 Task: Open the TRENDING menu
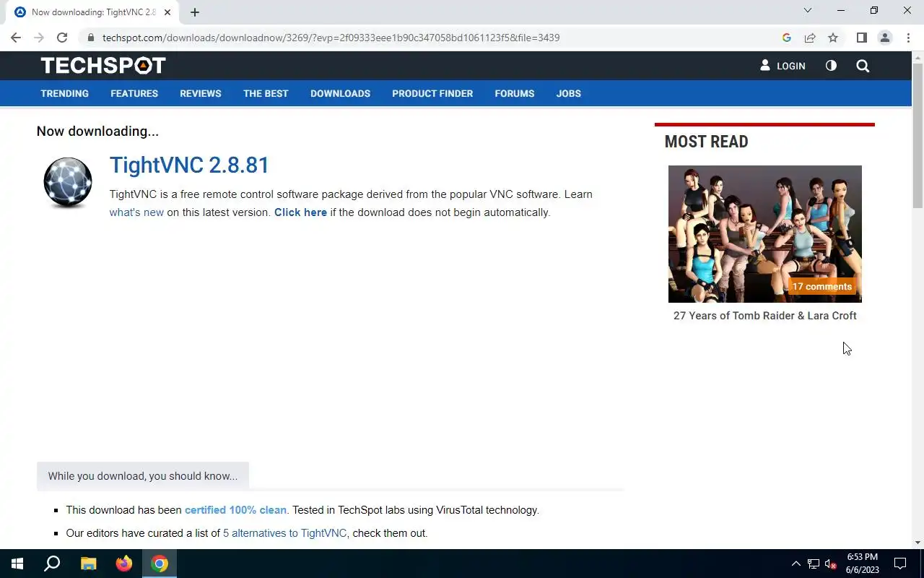pyautogui.click(x=64, y=93)
